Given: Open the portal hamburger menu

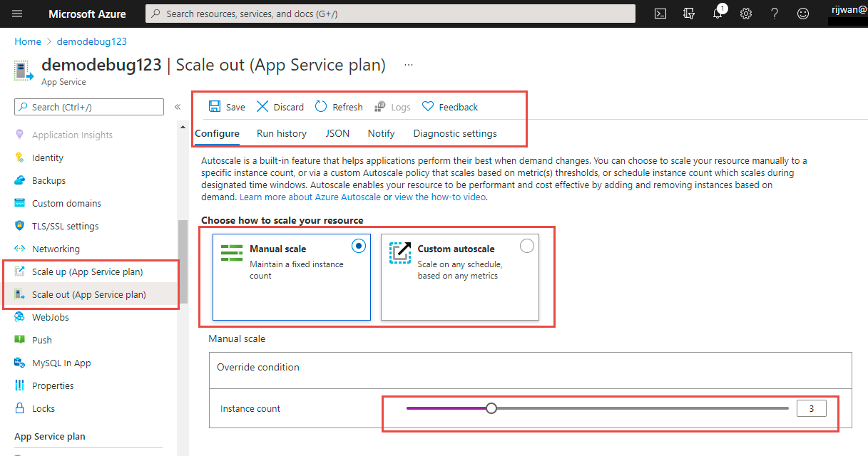Looking at the screenshot, I should (16, 13).
